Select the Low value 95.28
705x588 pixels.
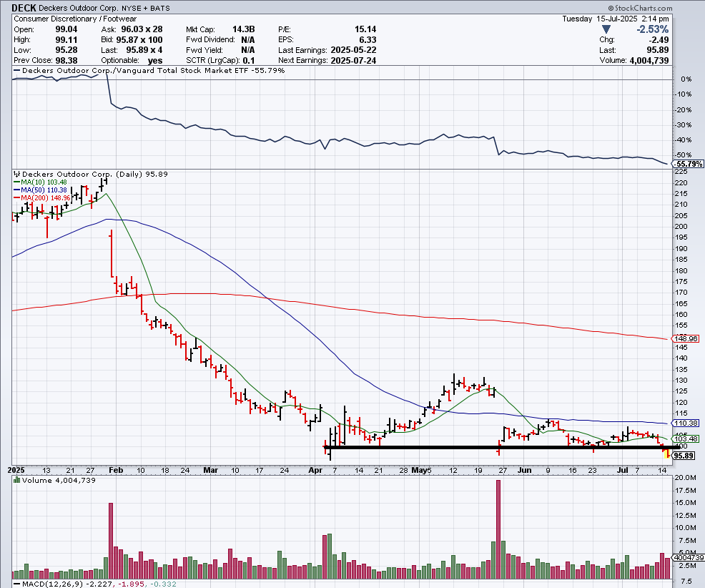point(66,50)
